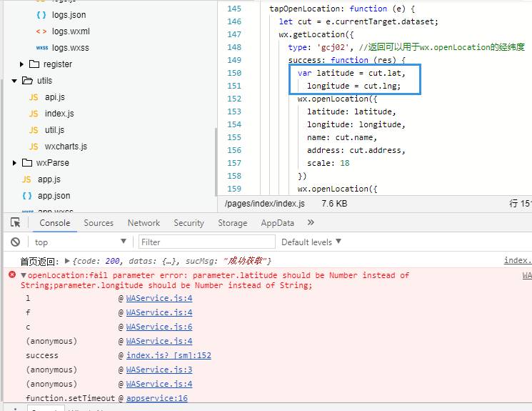Switch to the Storage tab
The height and width of the screenshot is (411, 532).
pos(232,223)
